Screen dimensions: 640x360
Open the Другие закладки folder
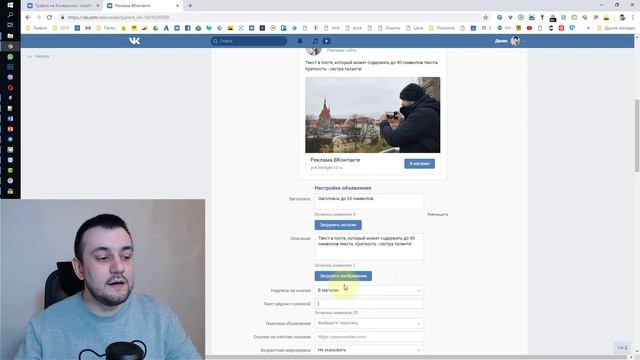point(616,28)
